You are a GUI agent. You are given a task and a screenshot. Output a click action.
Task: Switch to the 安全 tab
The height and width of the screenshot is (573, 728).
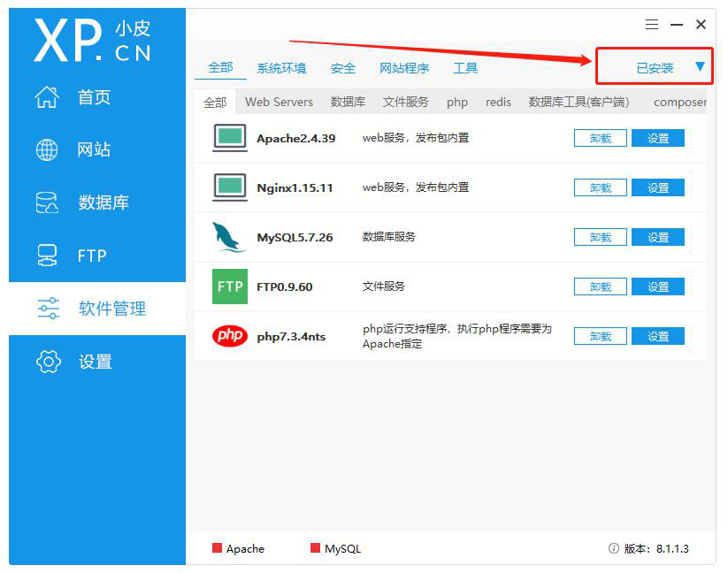click(x=343, y=68)
